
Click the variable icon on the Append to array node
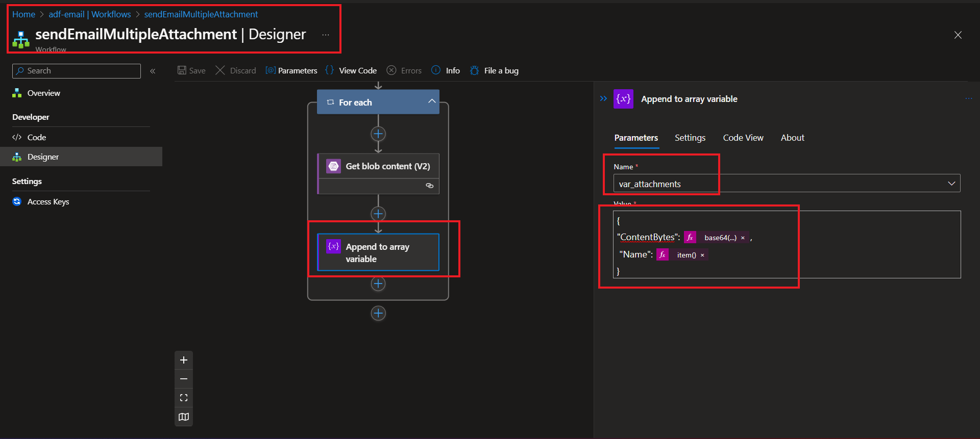click(x=333, y=247)
